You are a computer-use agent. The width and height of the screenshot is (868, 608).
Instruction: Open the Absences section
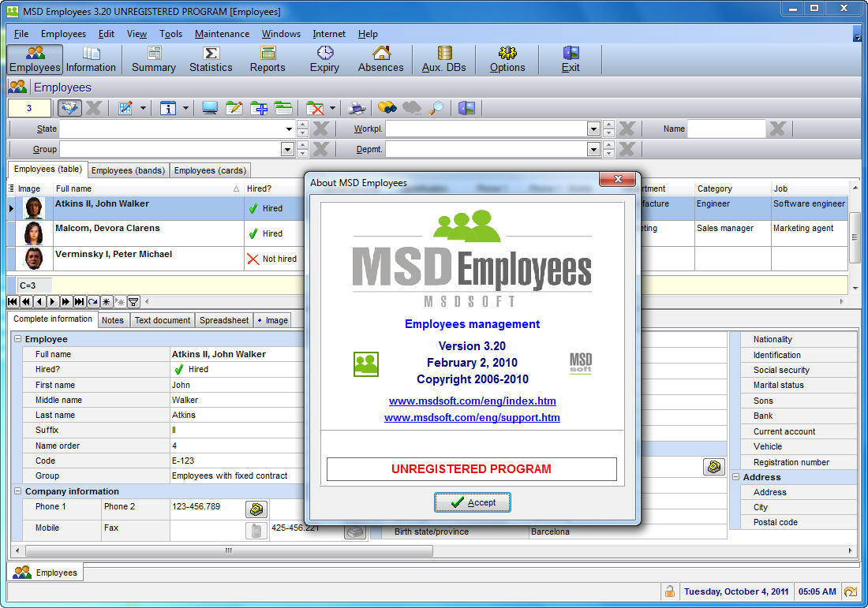(381, 60)
